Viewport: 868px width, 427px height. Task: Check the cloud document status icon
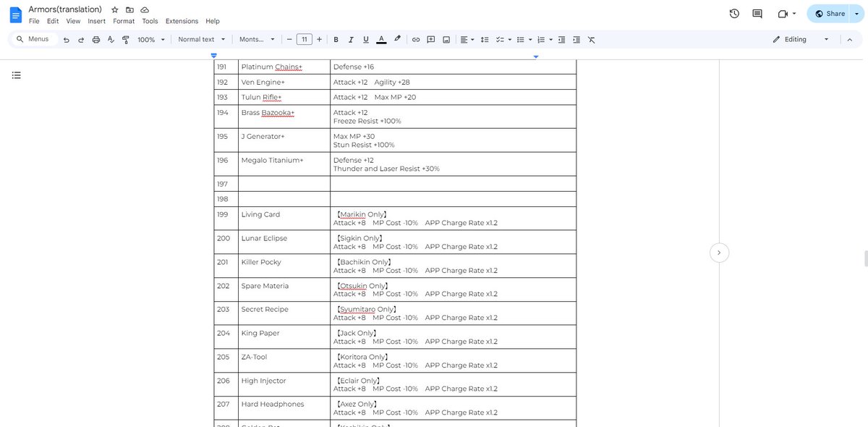[145, 9]
